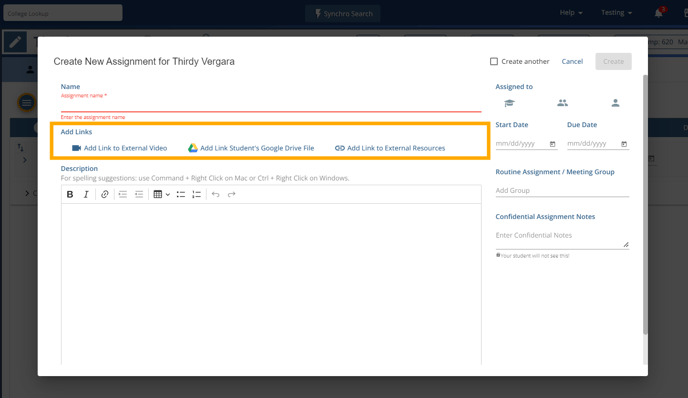Redo edit in description editor

232,194
